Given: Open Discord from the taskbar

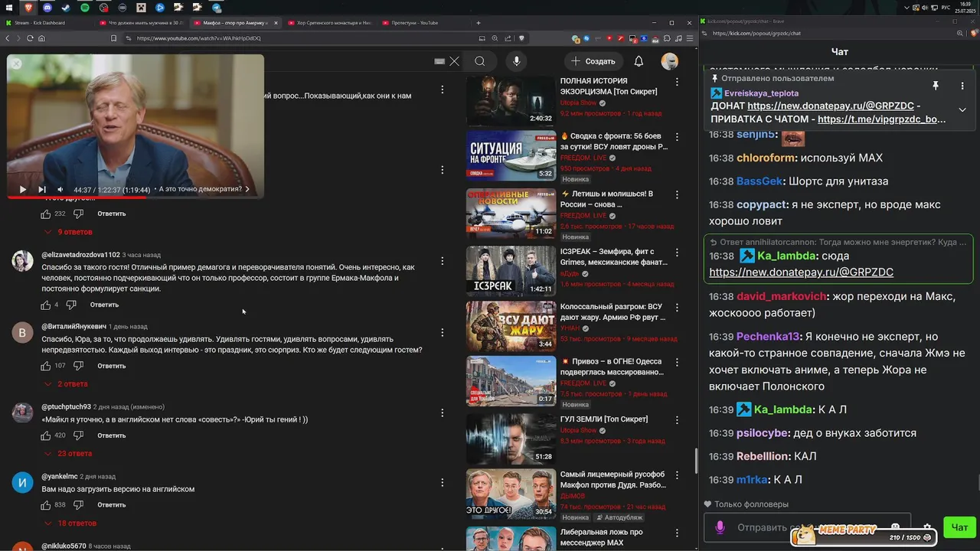Looking at the screenshot, I should (x=47, y=8).
